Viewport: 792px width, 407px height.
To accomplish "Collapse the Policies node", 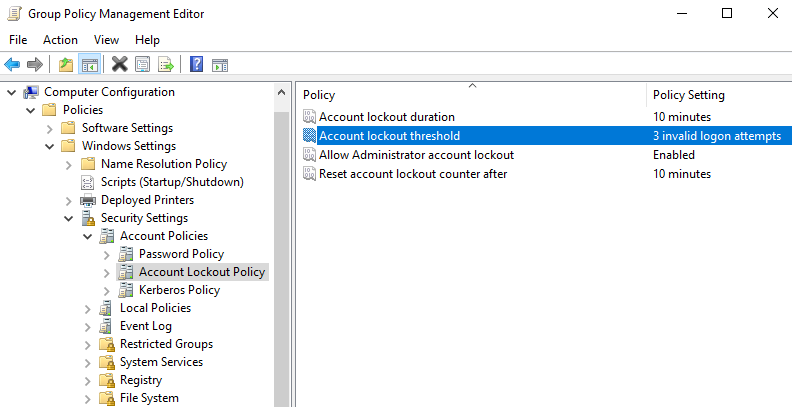I will point(31,110).
